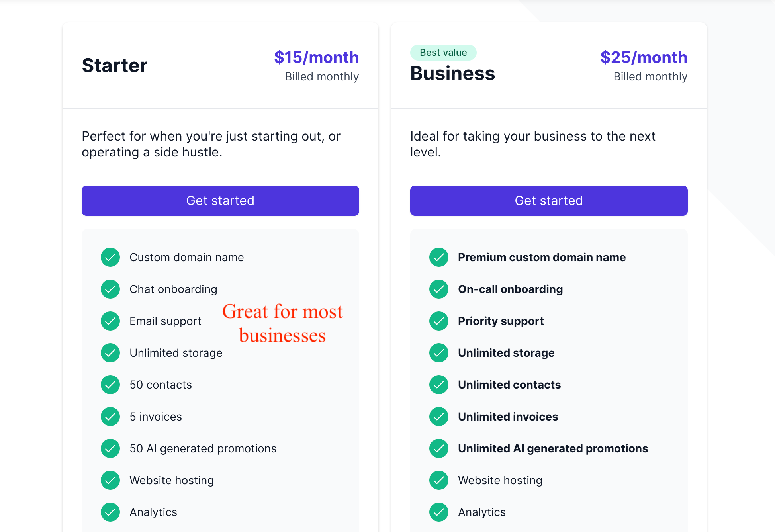Click checkmark beside Unlimited AI generated promotions

coord(439,448)
